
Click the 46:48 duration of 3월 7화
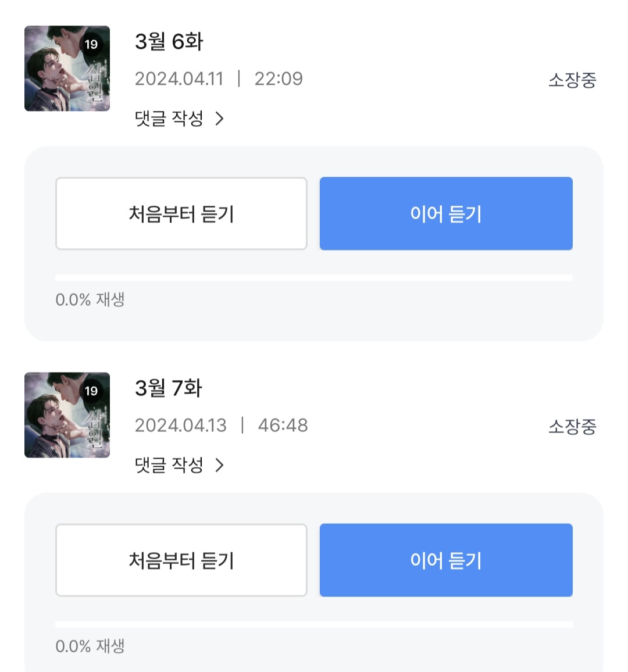(283, 426)
